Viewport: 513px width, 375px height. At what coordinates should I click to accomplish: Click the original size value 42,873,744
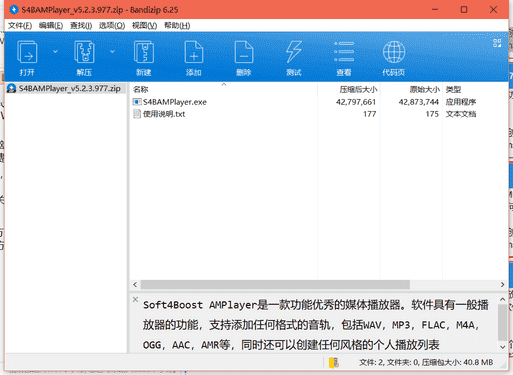[418, 102]
